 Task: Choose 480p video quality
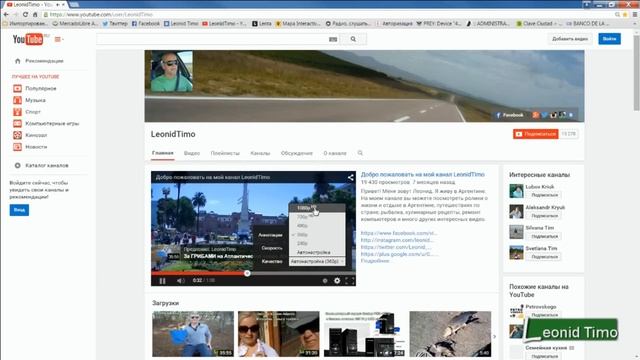point(317,226)
